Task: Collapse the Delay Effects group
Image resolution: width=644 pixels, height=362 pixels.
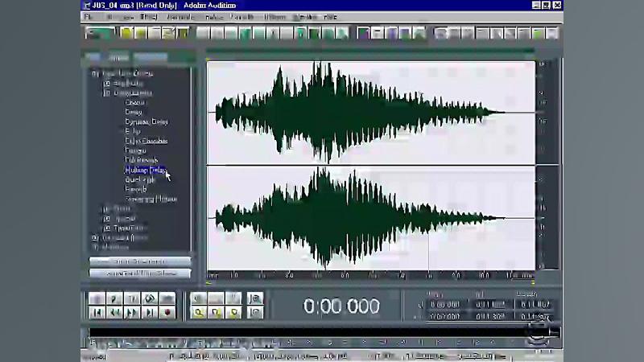Action: click(x=107, y=93)
